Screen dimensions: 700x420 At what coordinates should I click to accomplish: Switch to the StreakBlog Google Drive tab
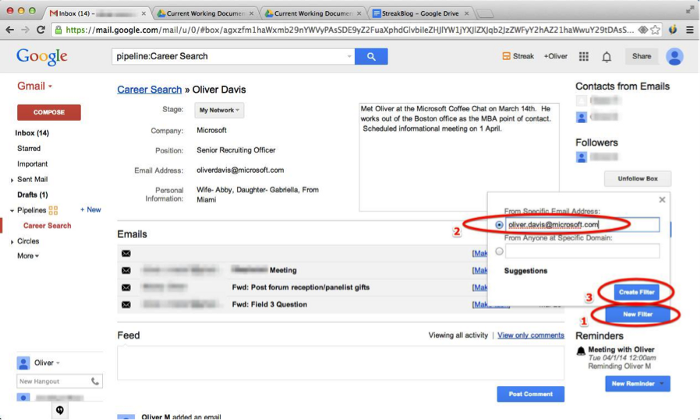coord(420,13)
